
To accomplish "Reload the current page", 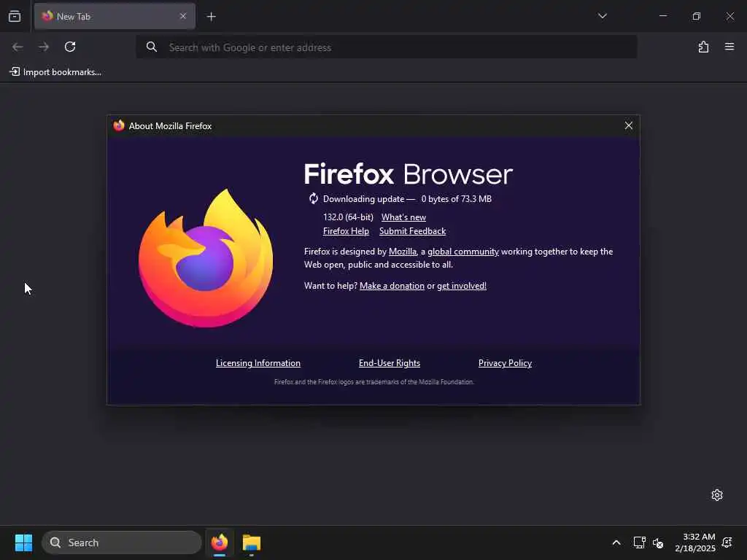I will tap(70, 47).
